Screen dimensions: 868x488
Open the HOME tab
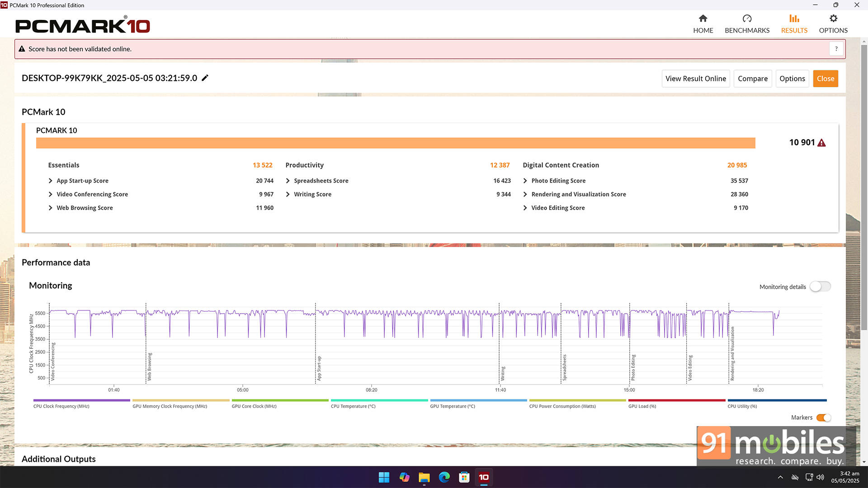[703, 24]
